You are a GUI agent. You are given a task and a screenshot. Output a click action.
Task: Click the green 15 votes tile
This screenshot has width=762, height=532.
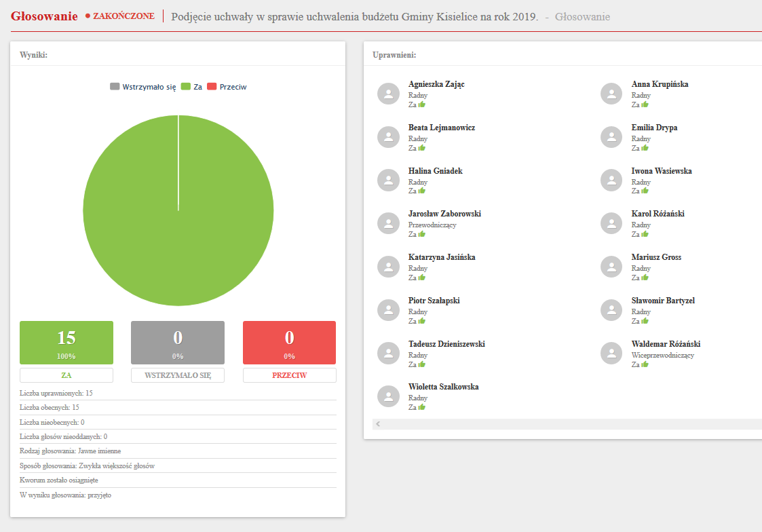(x=66, y=343)
